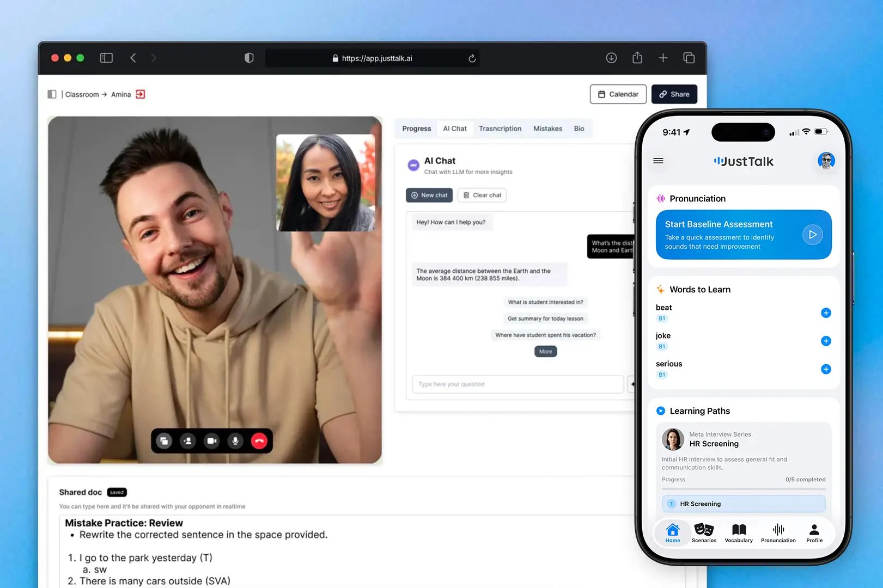Screen dimensions: 883x588
Task: Click the More suggestions button
Action: tap(545, 352)
